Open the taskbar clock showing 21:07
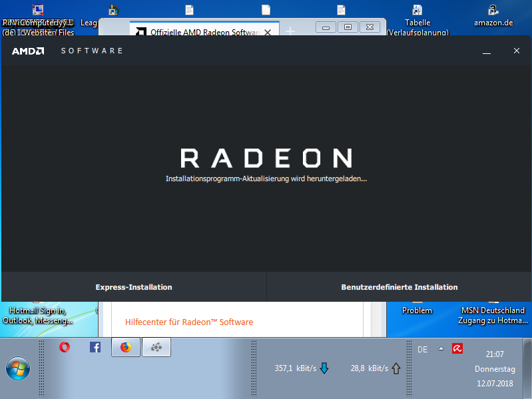 click(495, 354)
